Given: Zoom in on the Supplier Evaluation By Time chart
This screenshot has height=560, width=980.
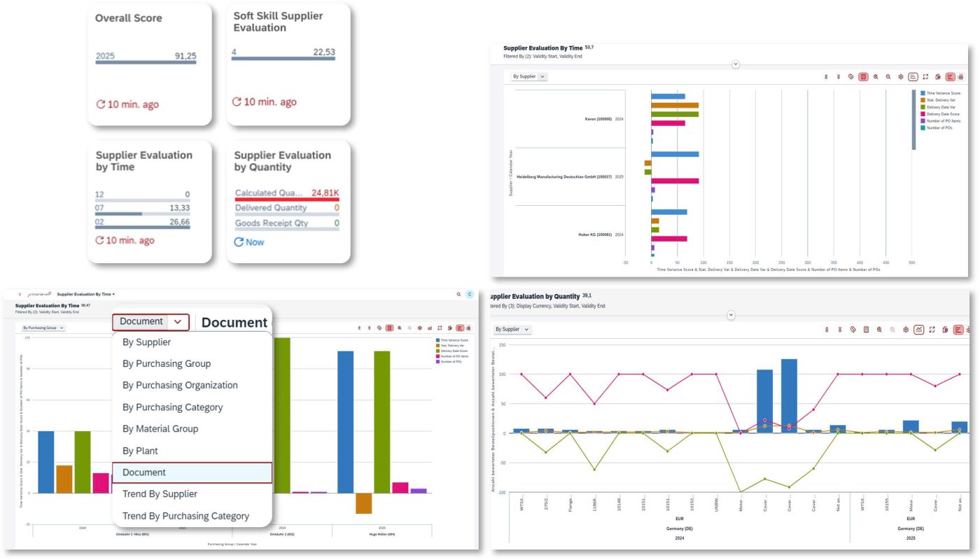Looking at the screenshot, I should pos(876,77).
